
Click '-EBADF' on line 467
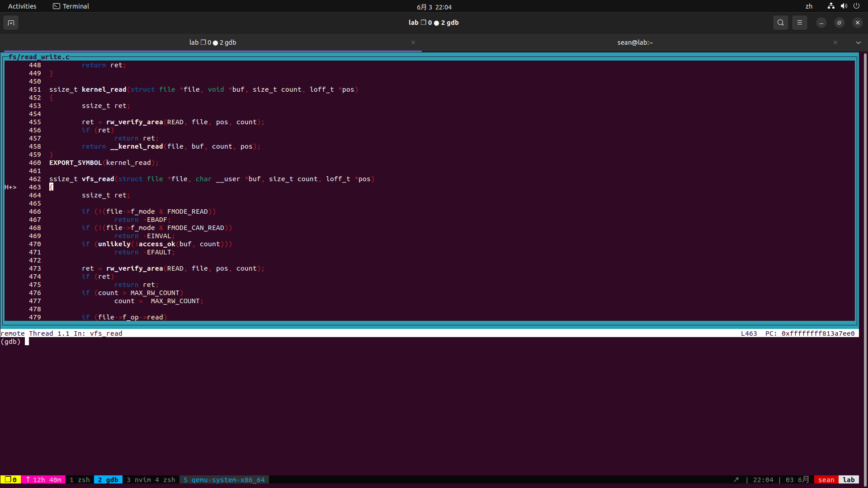click(x=155, y=220)
